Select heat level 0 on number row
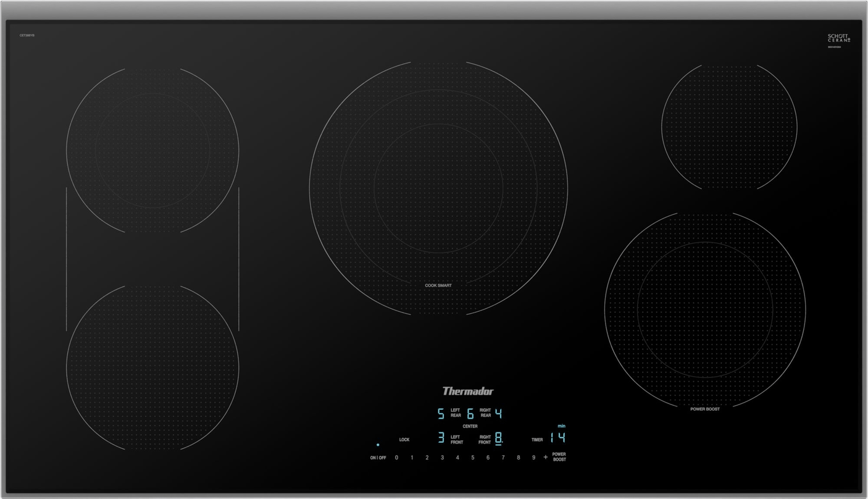Viewport: 868px width, 499px height. pyautogui.click(x=396, y=458)
